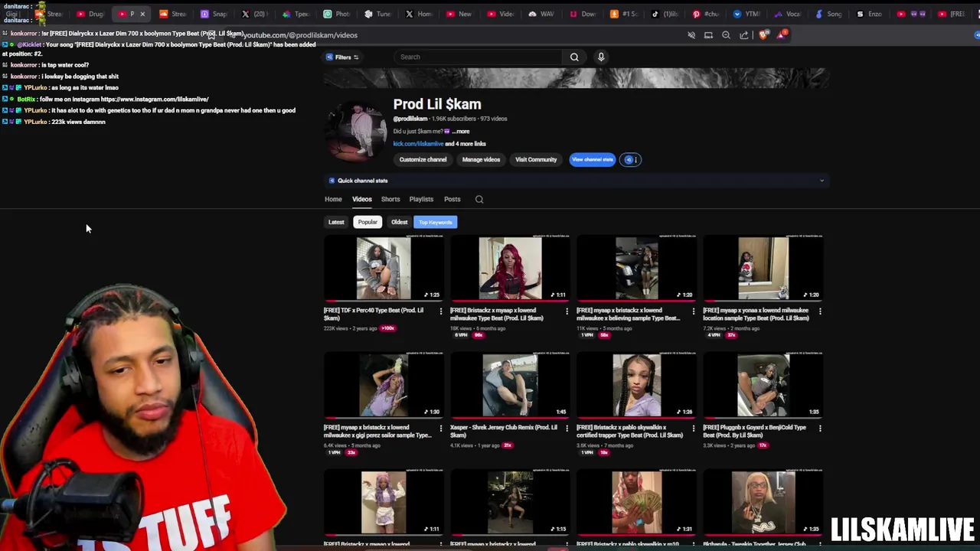Expand the Quick channel stats panel
The height and width of the screenshot is (551, 980).
pos(822,181)
